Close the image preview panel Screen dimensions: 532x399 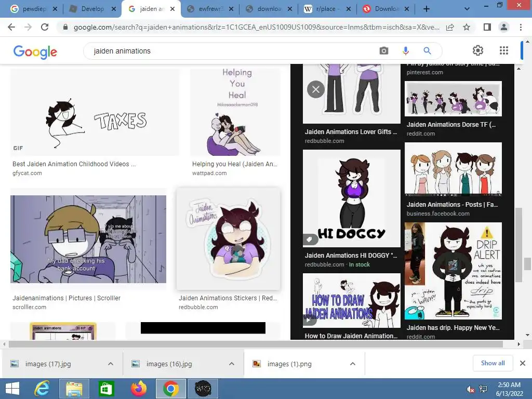[x=315, y=89]
